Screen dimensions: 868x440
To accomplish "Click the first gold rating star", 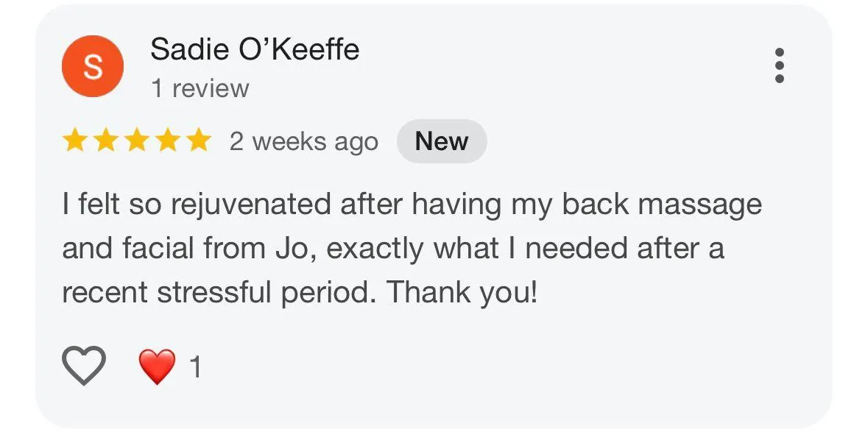I will pos(74,141).
